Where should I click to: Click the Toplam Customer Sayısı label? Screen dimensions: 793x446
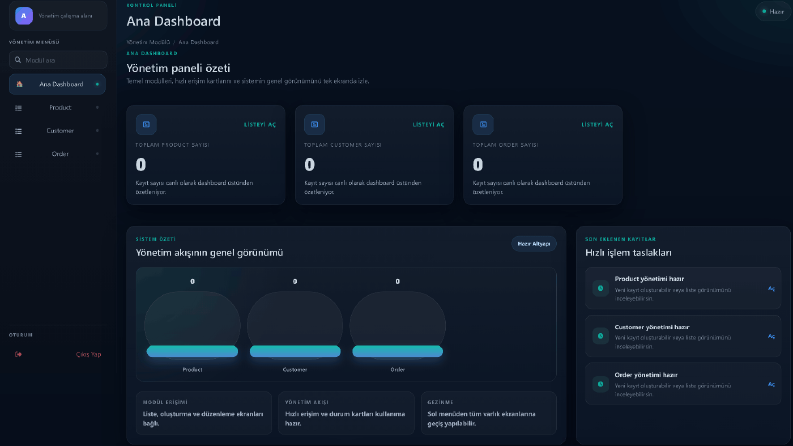click(x=343, y=145)
